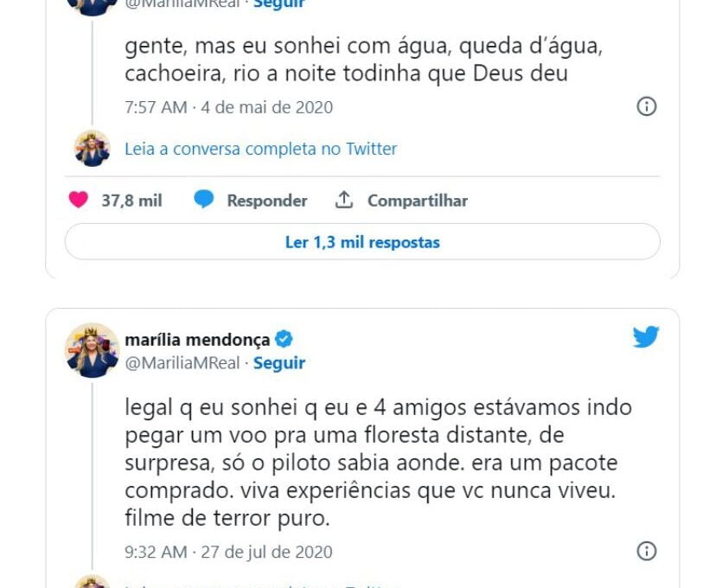Open 'Leia a conversa completa no Twitter' link
The image size is (716, 588).
pyautogui.click(x=261, y=149)
